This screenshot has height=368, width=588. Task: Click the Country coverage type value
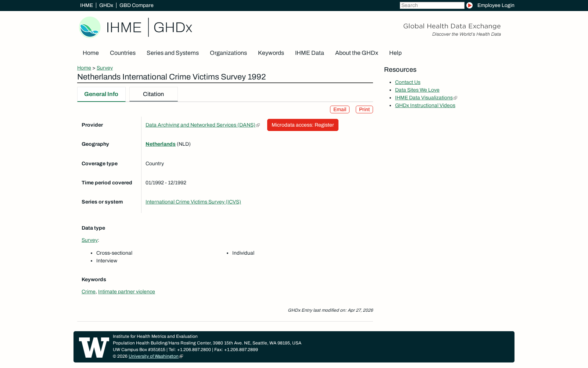155,163
